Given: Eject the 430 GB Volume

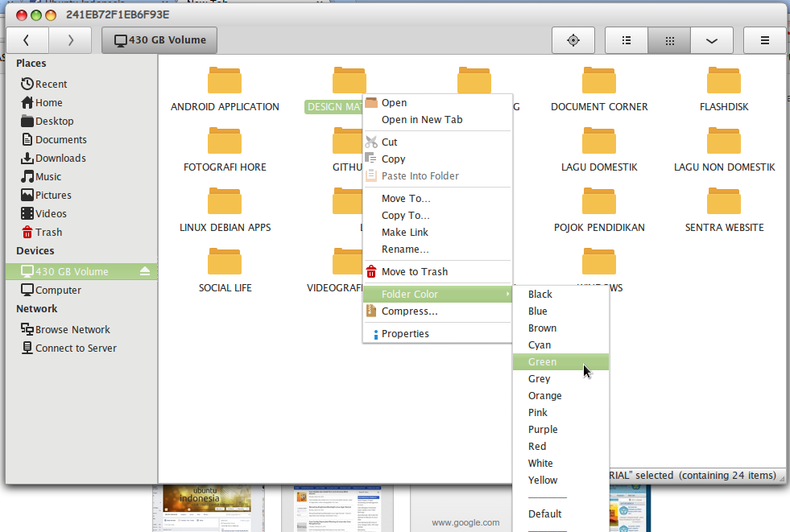Looking at the screenshot, I should (145, 271).
